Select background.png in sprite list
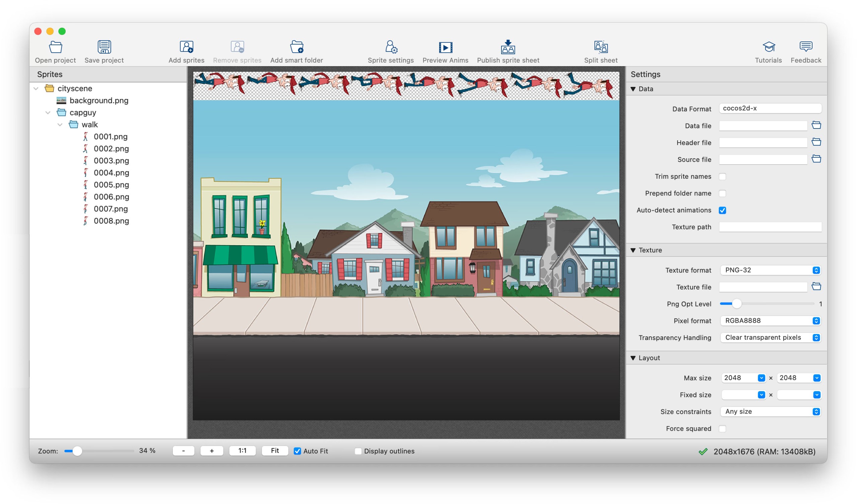 pos(99,100)
